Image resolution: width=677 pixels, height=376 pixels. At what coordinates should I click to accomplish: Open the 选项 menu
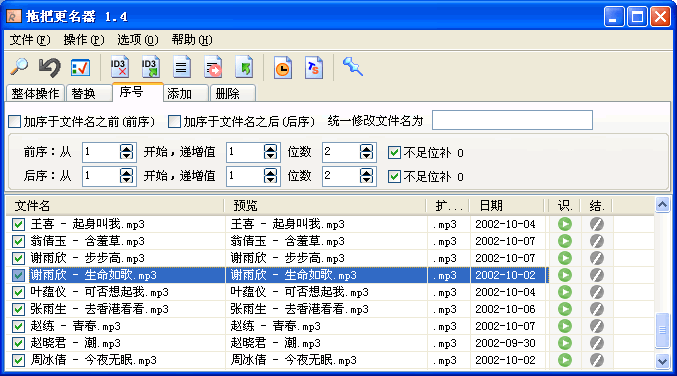click(138, 40)
